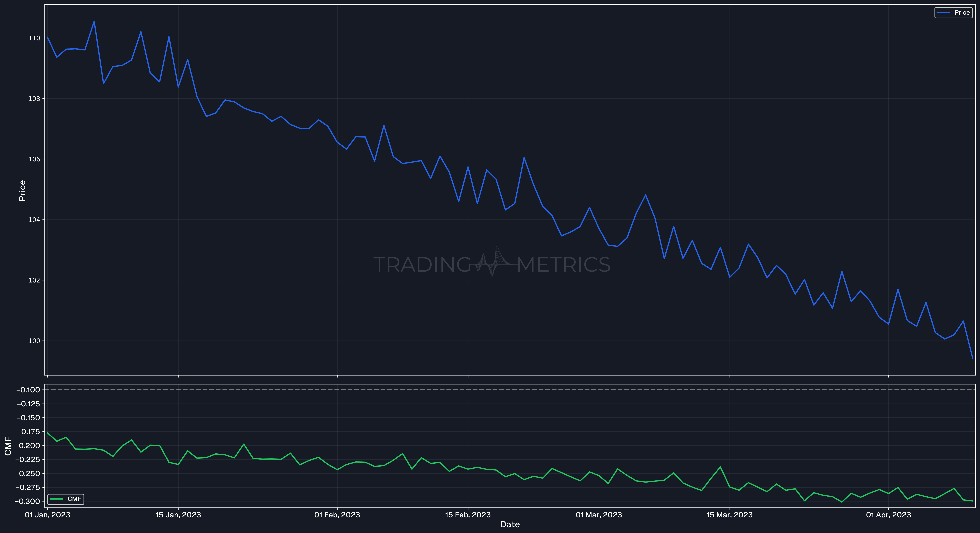The height and width of the screenshot is (533, 980).
Task: Click the final price point below 100
Action: pos(973,358)
